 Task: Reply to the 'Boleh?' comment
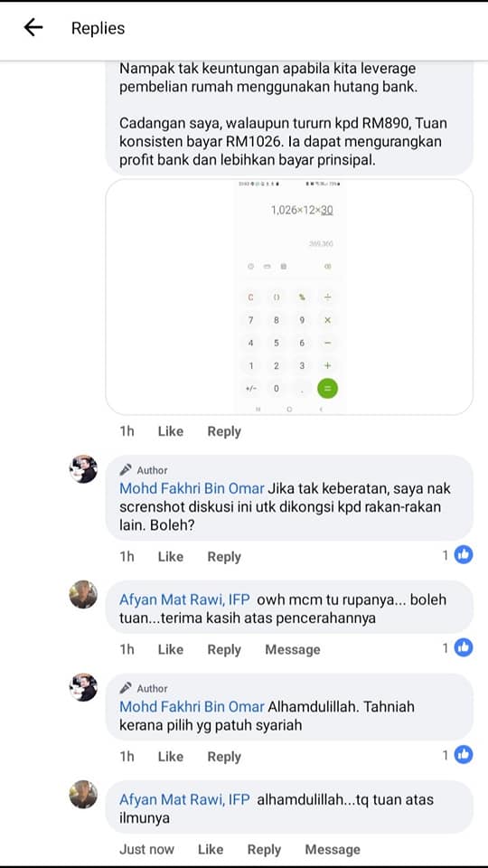coord(224,556)
